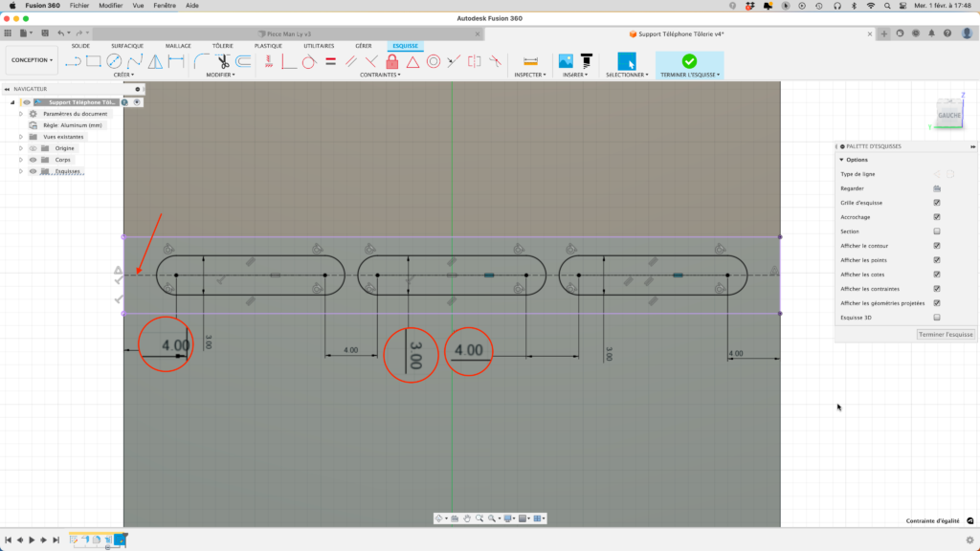Image resolution: width=980 pixels, height=551 pixels.
Task: Hide the Origine folder with eye icon
Action: tap(33, 148)
